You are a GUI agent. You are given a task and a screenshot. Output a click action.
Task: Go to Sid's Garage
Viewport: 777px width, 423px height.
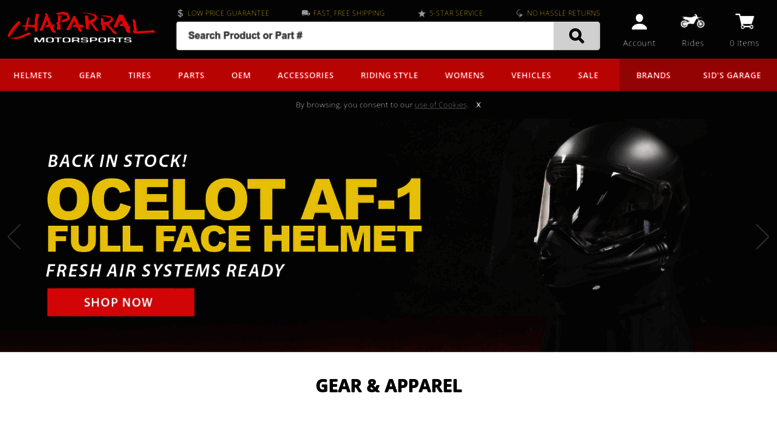coord(731,75)
